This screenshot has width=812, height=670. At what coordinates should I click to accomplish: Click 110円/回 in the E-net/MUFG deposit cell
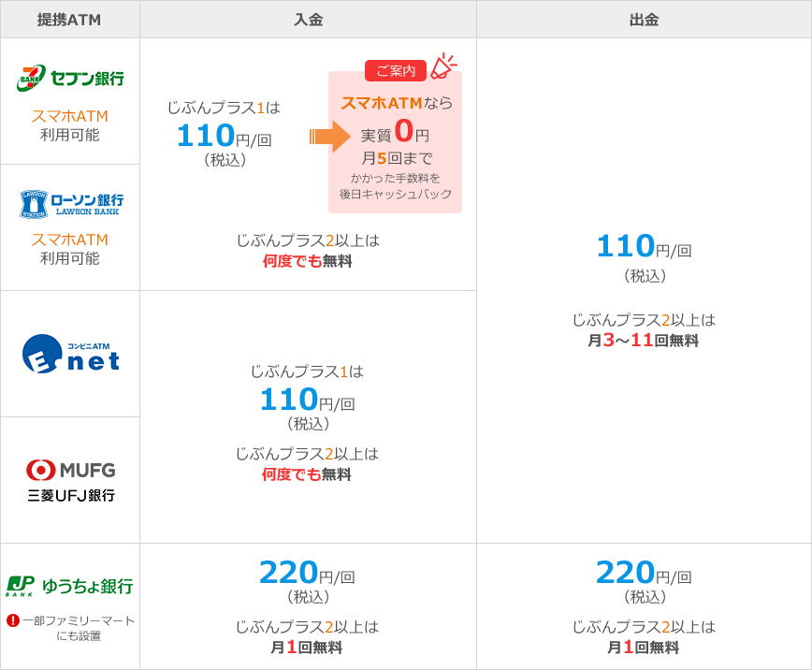tap(308, 400)
